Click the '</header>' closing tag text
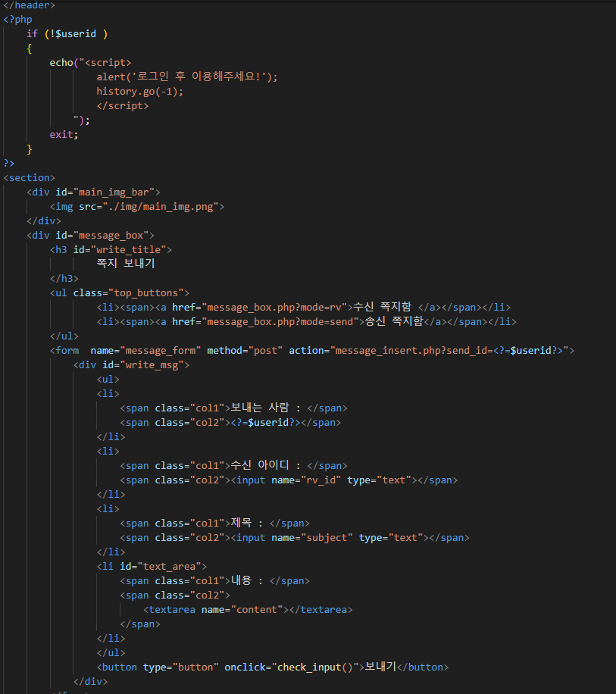This screenshot has height=694, width=616. pyautogui.click(x=29, y=5)
